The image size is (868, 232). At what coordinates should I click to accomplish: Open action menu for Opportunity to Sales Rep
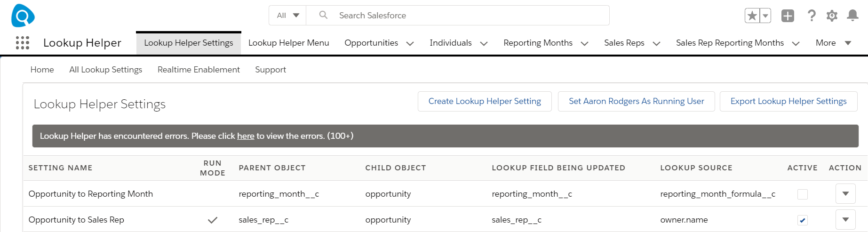point(845,219)
